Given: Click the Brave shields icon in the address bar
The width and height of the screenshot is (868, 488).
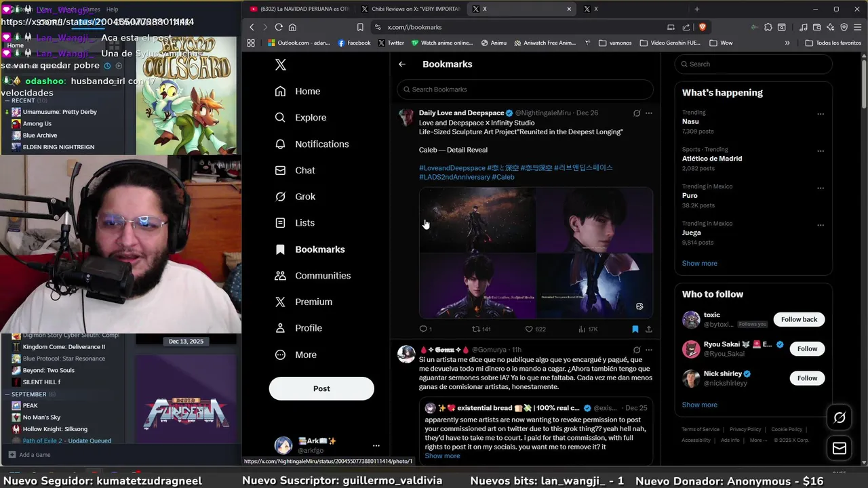Looking at the screenshot, I should [x=702, y=27].
